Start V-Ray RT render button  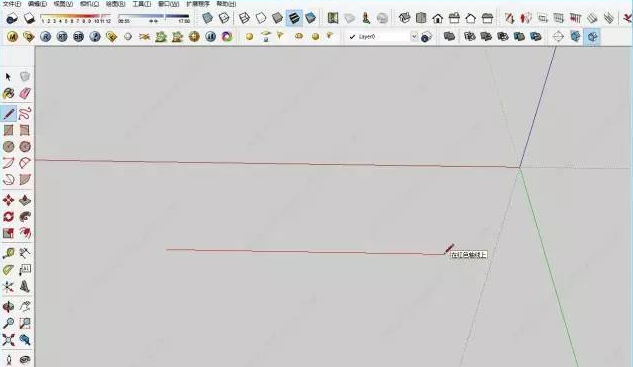pos(62,37)
